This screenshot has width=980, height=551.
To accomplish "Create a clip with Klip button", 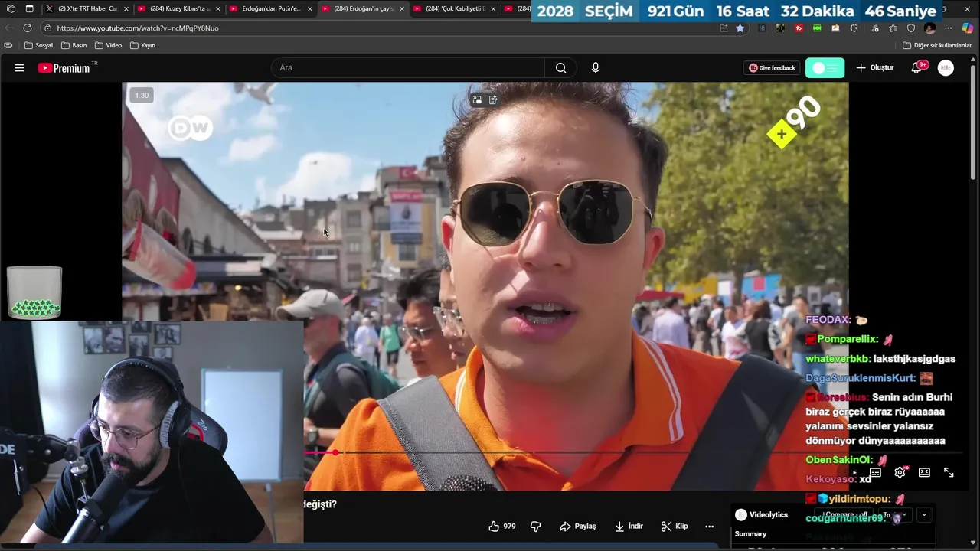I will click(x=674, y=526).
